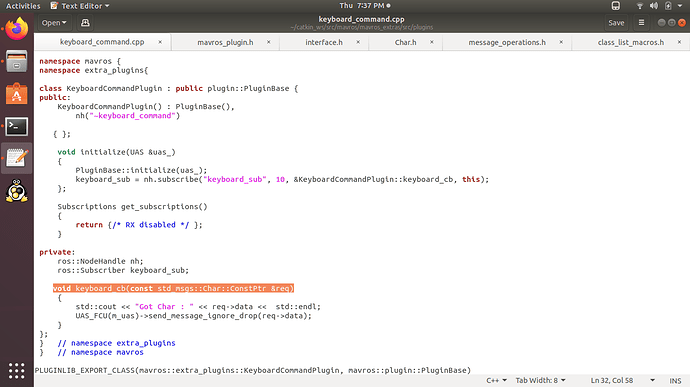The width and height of the screenshot is (690, 387).
Task: Open the C++ language selector
Action: [496, 380]
